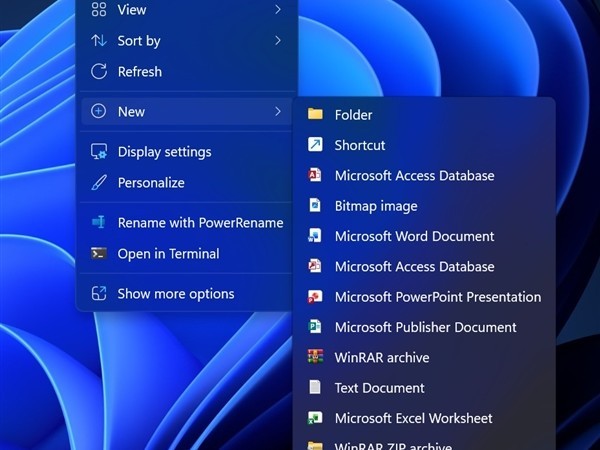Click the Personalize paintbrush icon
This screenshot has width=600, height=450.
coord(98,183)
